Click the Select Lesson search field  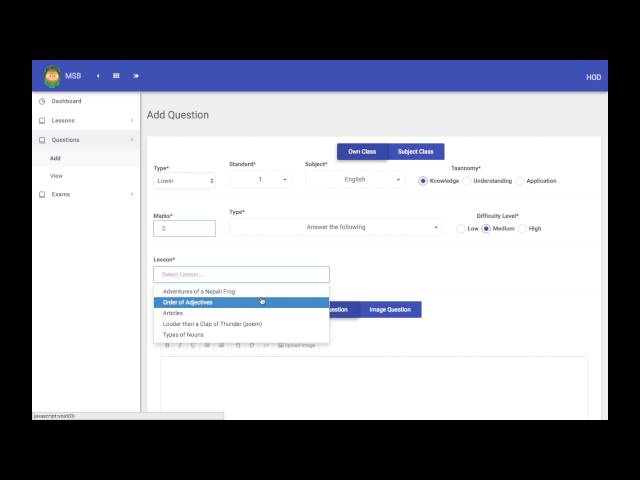pos(241,274)
